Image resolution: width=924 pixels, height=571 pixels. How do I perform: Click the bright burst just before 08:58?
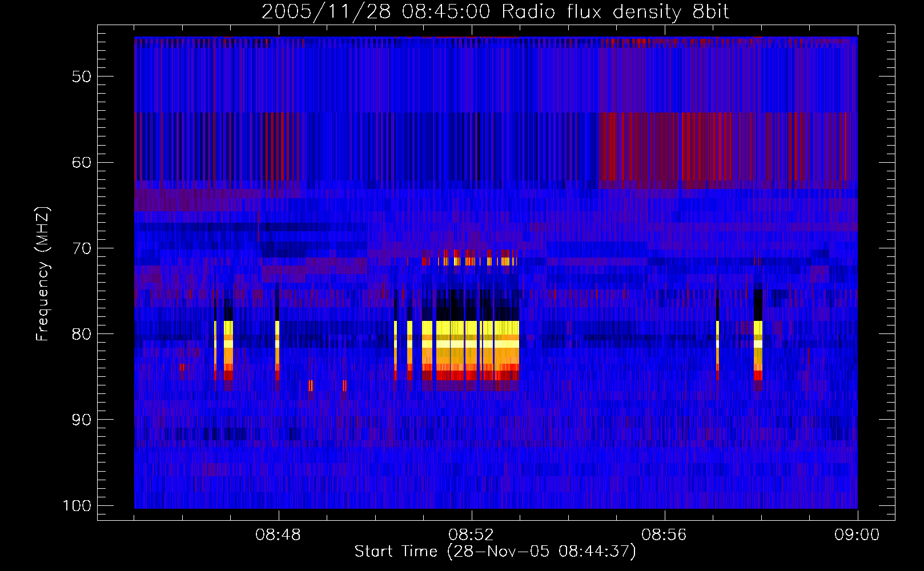click(x=758, y=351)
